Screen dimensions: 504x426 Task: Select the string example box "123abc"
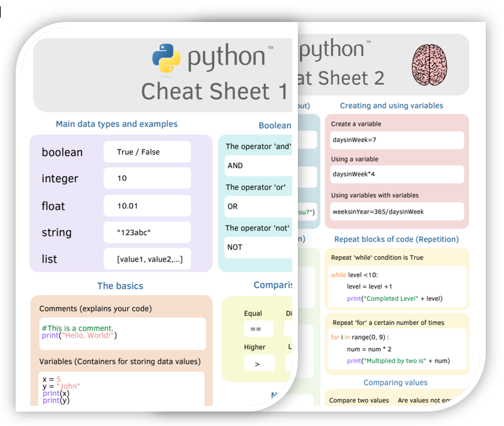pos(147,232)
